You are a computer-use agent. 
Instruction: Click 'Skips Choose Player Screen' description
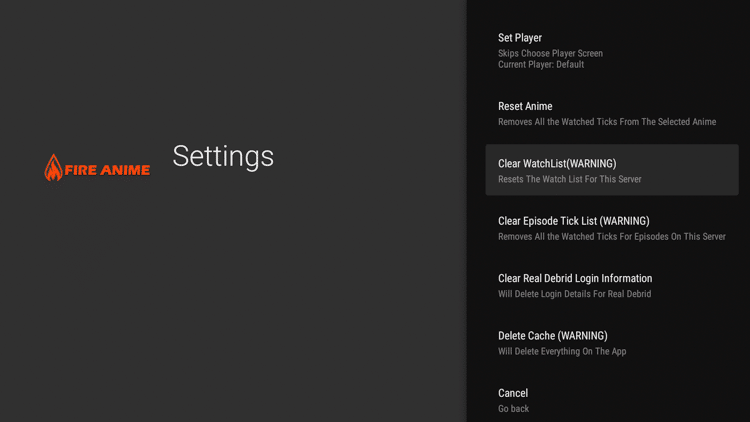(x=550, y=53)
